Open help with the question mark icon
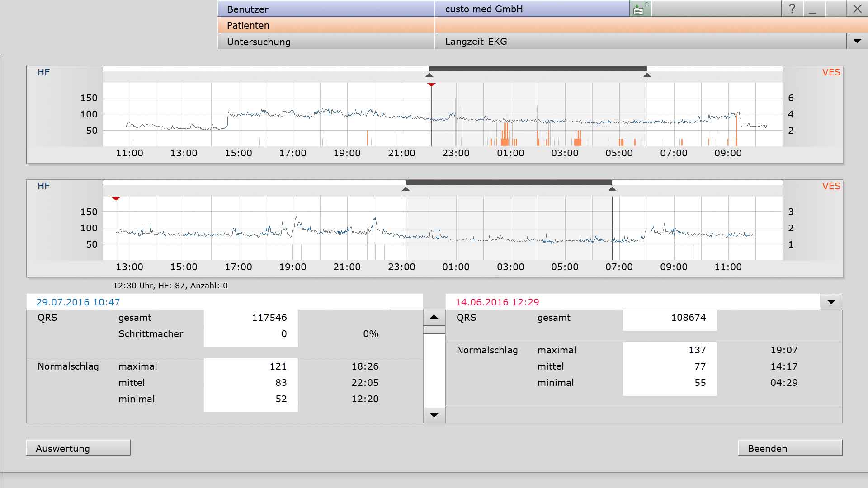 pyautogui.click(x=792, y=9)
